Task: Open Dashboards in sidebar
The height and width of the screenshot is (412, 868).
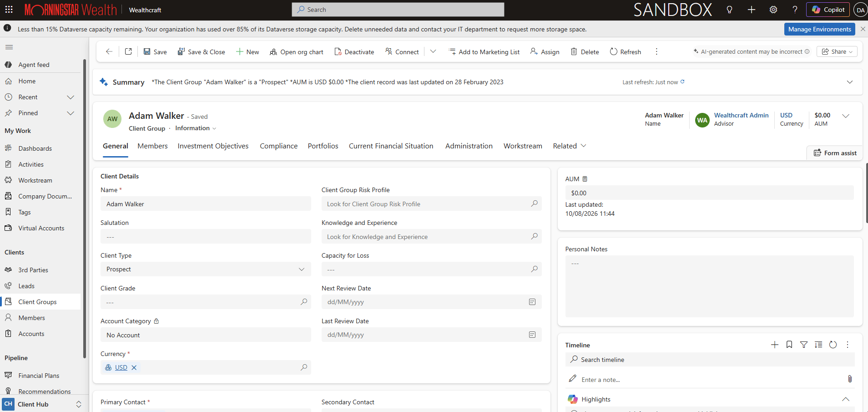Action: tap(35, 148)
